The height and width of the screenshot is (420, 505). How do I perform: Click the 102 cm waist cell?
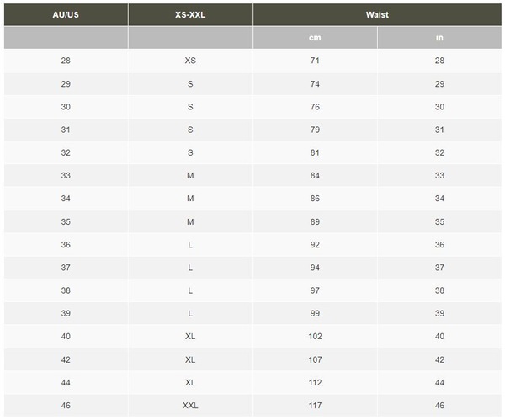point(315,337)
